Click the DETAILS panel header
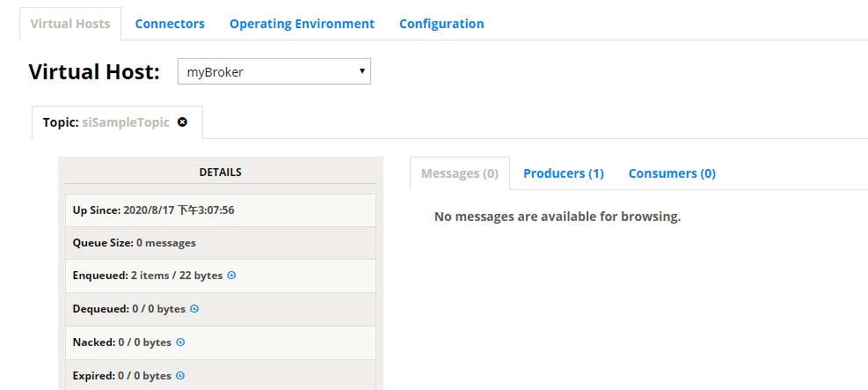Viewport: 868px width, 390px height. pos(220,173)
